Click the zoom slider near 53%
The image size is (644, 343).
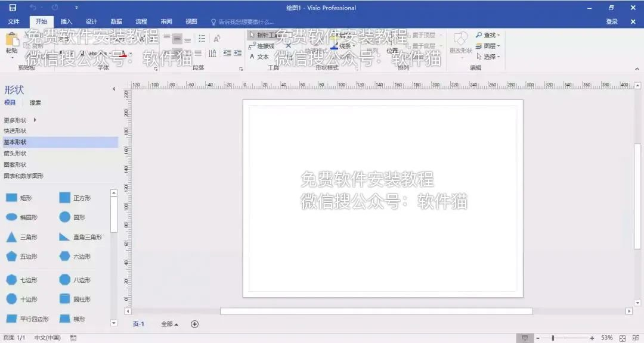[553, 338]
